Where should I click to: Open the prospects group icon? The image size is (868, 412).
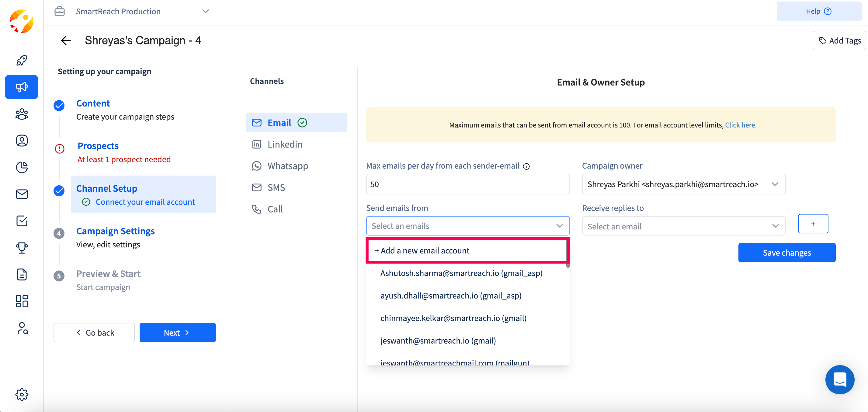click(22, 114)
